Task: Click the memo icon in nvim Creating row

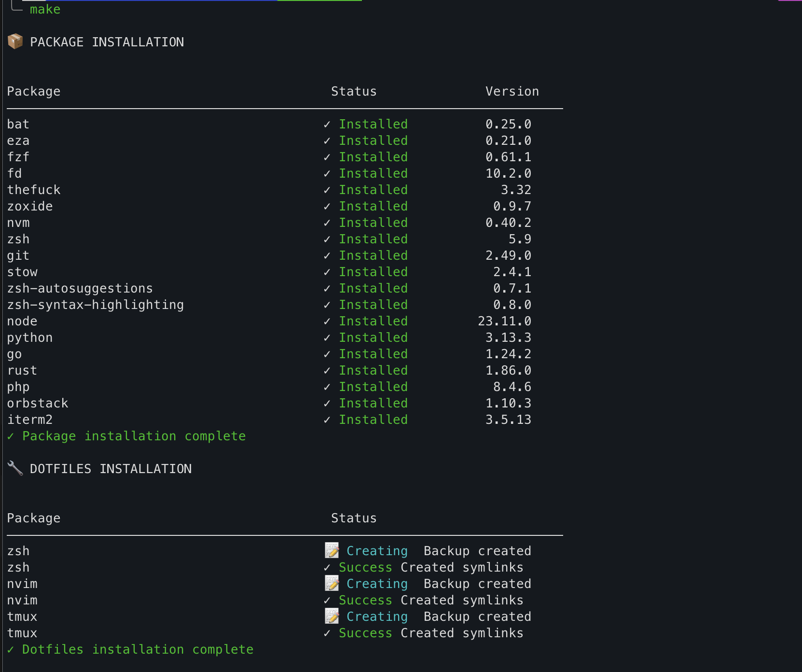Action: click(x=332, y=583)
